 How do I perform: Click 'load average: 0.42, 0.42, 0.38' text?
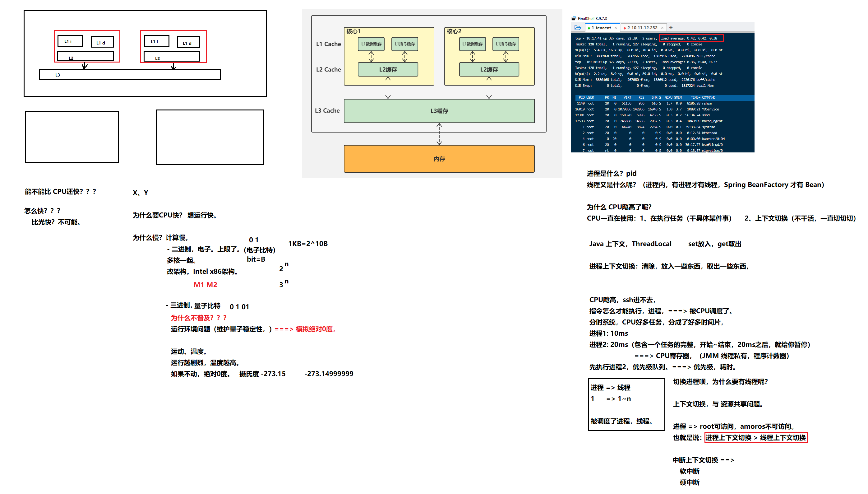[689, 38]
